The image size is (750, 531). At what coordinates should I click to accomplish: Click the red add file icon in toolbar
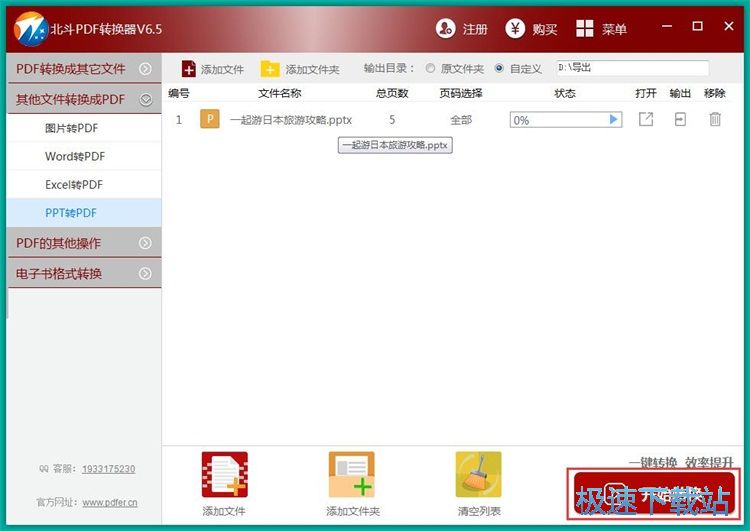(188, 69)
